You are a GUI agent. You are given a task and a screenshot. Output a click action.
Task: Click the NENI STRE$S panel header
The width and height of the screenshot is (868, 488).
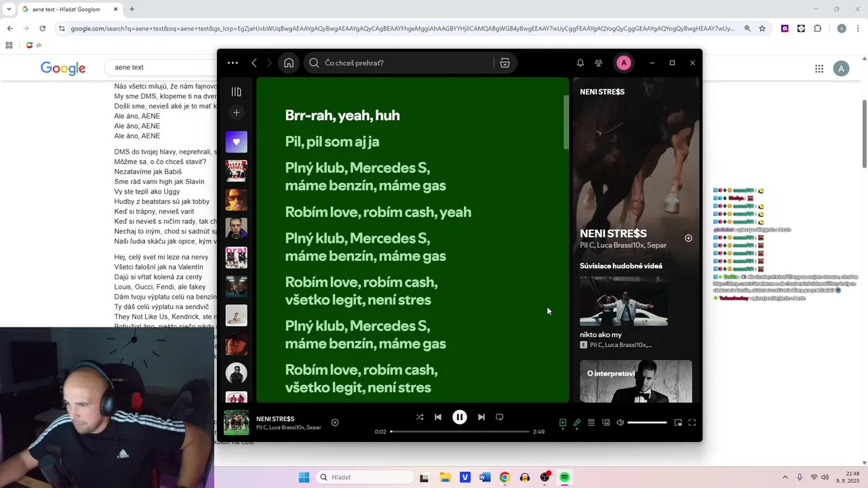pyautogui.click(x=602, y=91)
